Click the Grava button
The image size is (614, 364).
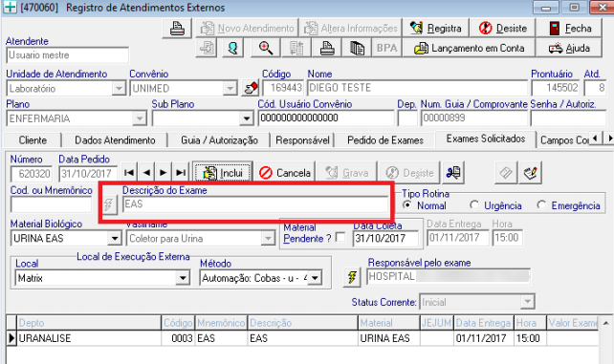point(347,172)
